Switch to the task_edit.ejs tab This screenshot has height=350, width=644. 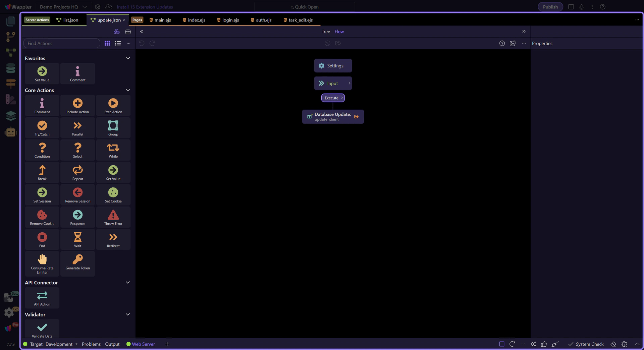[300, 20]
